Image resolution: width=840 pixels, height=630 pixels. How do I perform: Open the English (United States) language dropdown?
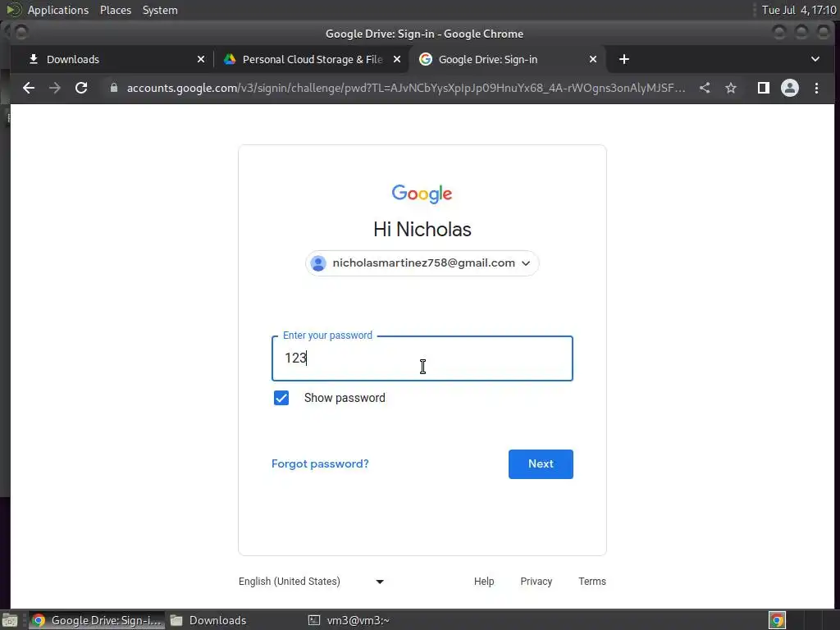311,582
